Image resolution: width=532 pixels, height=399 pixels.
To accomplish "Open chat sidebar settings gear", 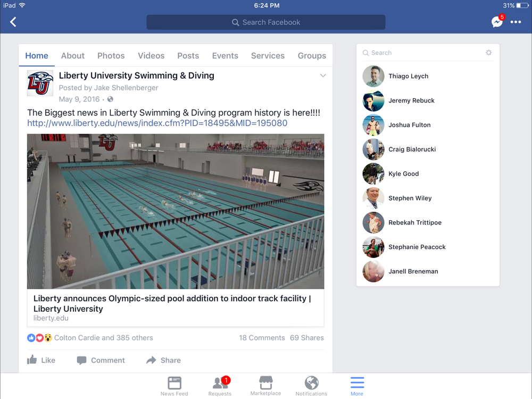I will pyautogui.click(x=488, y=53).
